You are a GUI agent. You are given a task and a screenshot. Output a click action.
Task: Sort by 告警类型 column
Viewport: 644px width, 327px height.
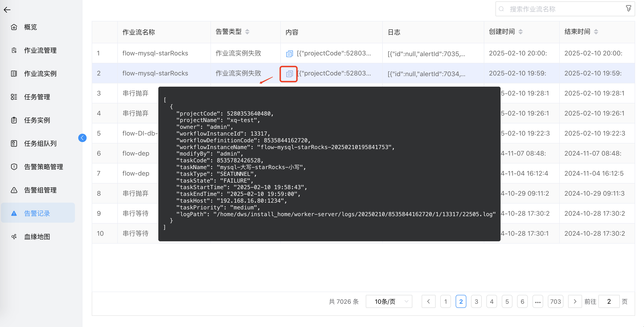coord(247,32)
